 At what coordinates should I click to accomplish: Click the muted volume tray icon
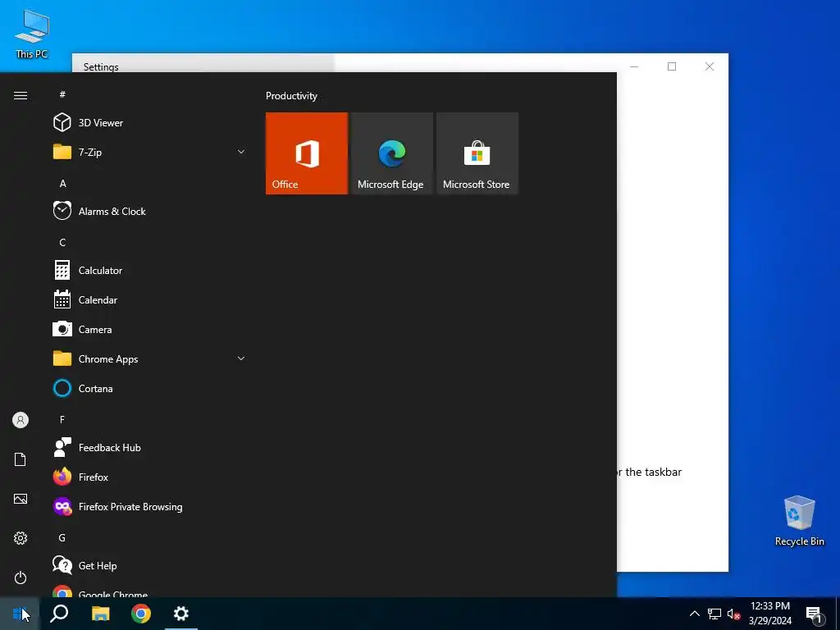pos(733,614)
